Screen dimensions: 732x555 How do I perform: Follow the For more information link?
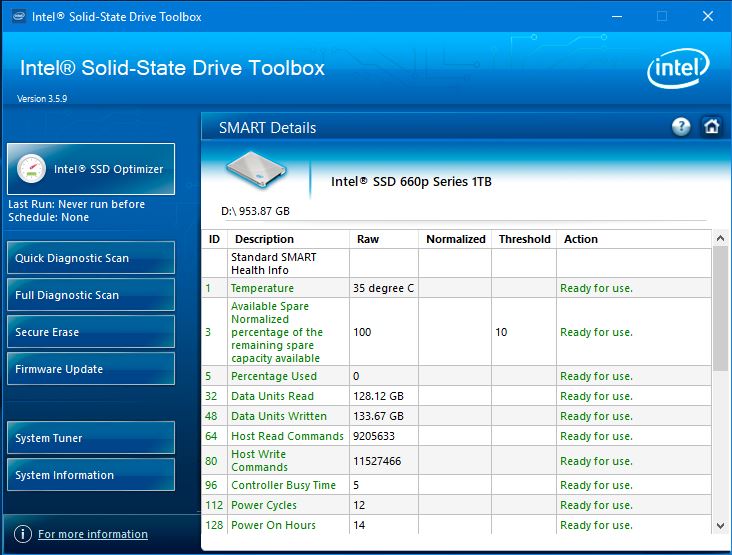click(x=93, y=534)
